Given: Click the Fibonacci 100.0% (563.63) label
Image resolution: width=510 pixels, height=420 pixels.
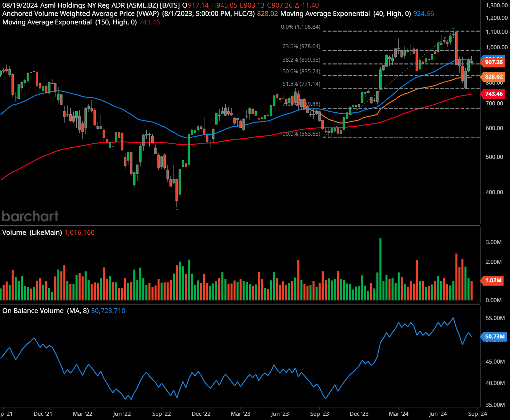Looking at the screenshot, I should [300, 134].
